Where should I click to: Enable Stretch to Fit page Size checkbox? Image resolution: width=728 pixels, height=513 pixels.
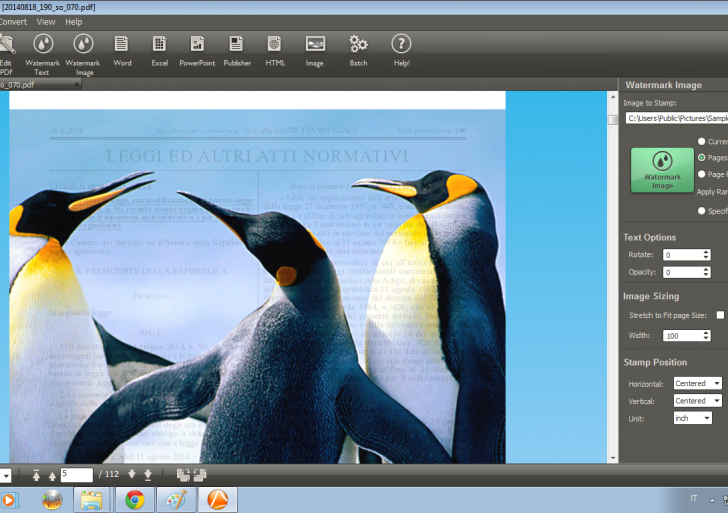point(720,315)
